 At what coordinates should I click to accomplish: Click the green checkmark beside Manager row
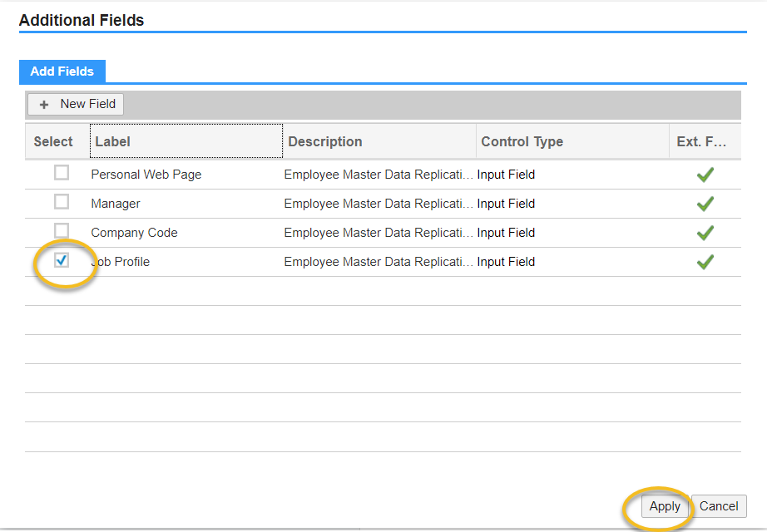click(x=705, y=204)
